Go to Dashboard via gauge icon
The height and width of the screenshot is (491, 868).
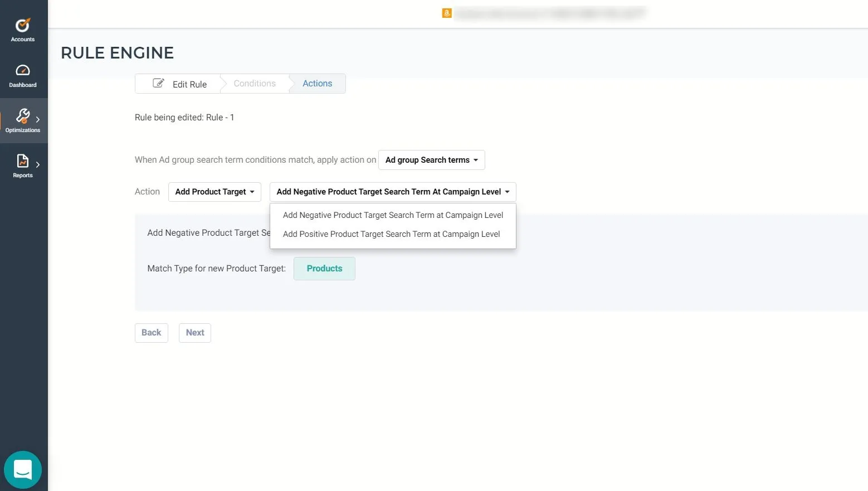(x=23, y=70)
